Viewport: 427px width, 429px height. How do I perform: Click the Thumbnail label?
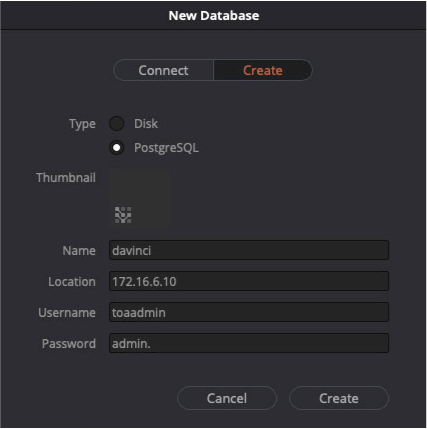[x=66, y=178]
